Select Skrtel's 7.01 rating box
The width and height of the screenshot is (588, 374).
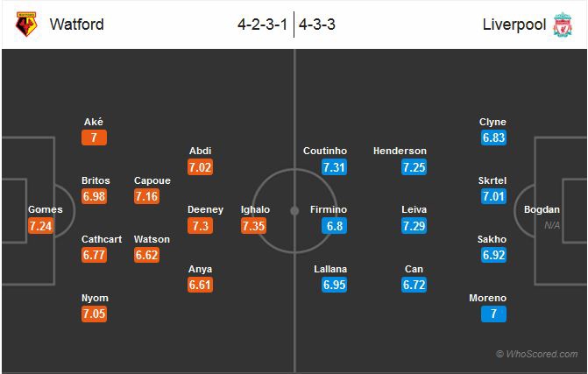tap(493, 196)
